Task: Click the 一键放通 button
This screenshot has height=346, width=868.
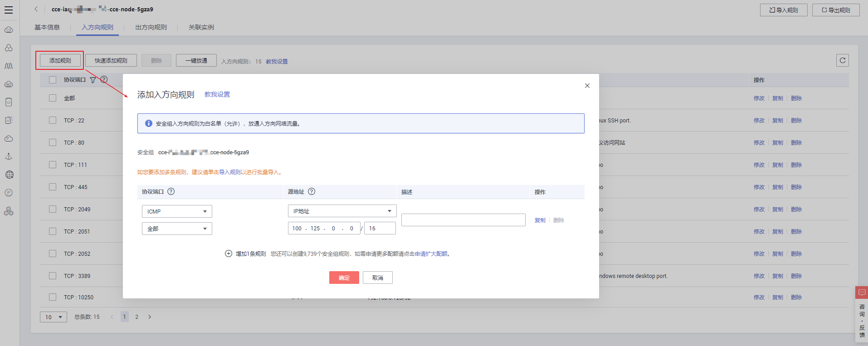Action: click(196, 60)
